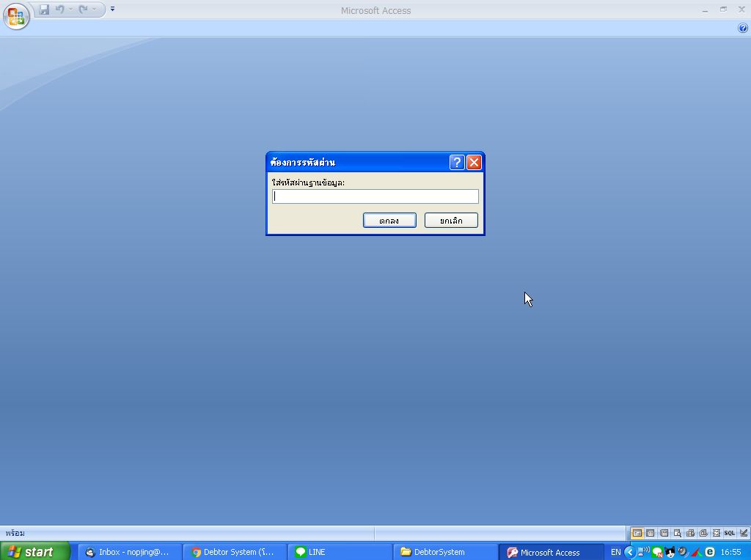Click the 16:55 system clock
This screenshot has width=751, height=560.
731,553
